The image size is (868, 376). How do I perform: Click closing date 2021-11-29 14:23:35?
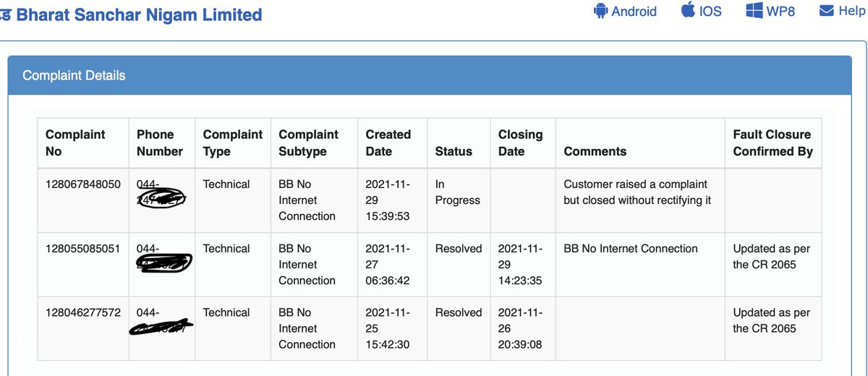521,265
